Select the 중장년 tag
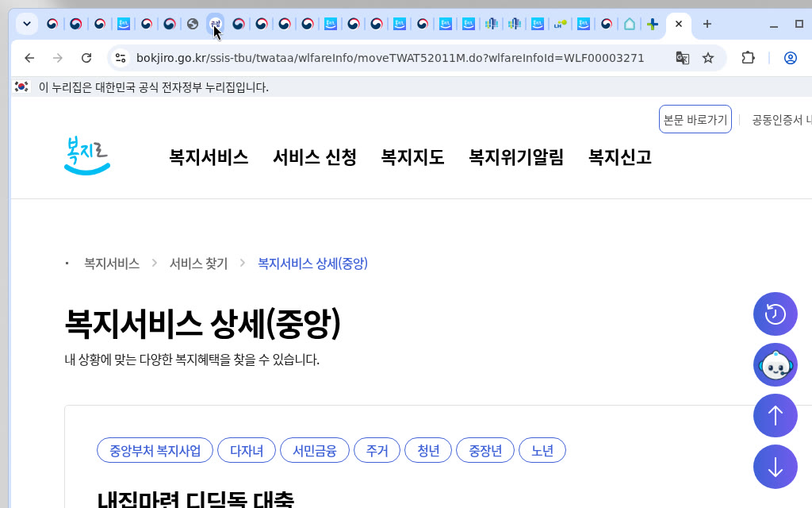The image size is (812, 508). [x=485, y=450]
